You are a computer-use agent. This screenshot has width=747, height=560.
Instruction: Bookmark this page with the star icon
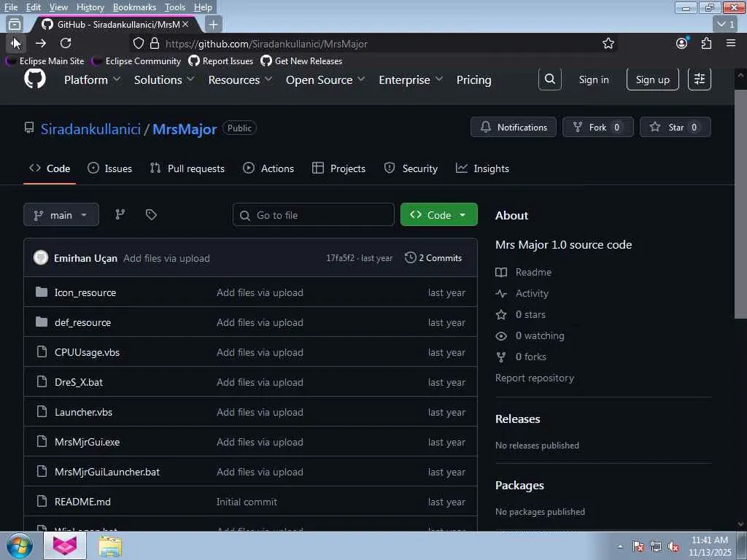click(608, 43)
